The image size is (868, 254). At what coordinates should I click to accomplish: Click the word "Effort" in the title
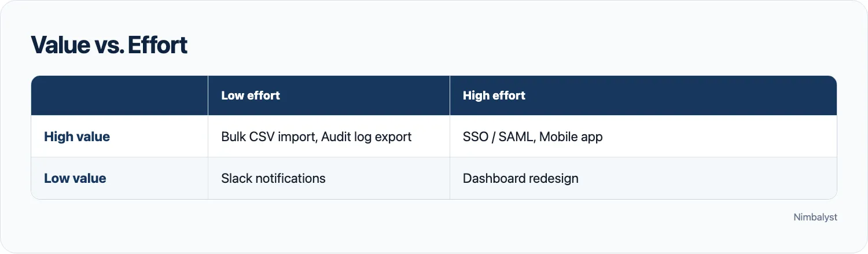(157, 45)
